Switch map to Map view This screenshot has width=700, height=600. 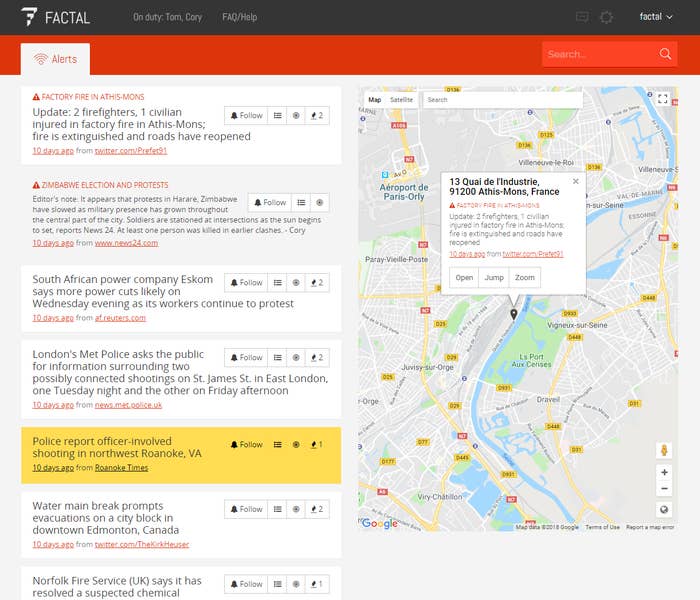375,100
